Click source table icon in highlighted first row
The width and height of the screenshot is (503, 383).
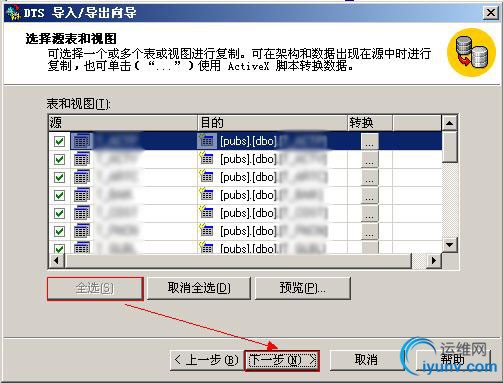pyautogui.click(x=81, y=141)
